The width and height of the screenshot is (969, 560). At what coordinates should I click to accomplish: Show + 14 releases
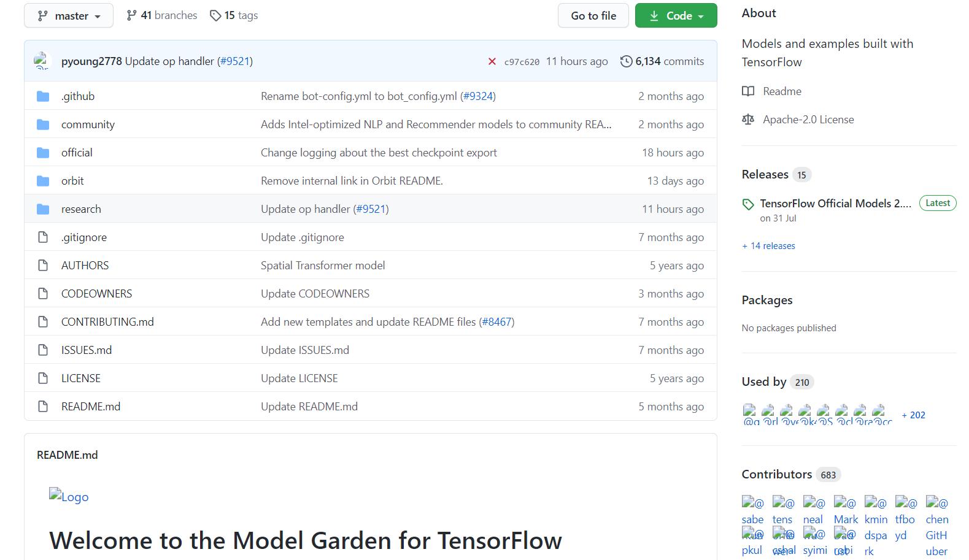point(768,246)
